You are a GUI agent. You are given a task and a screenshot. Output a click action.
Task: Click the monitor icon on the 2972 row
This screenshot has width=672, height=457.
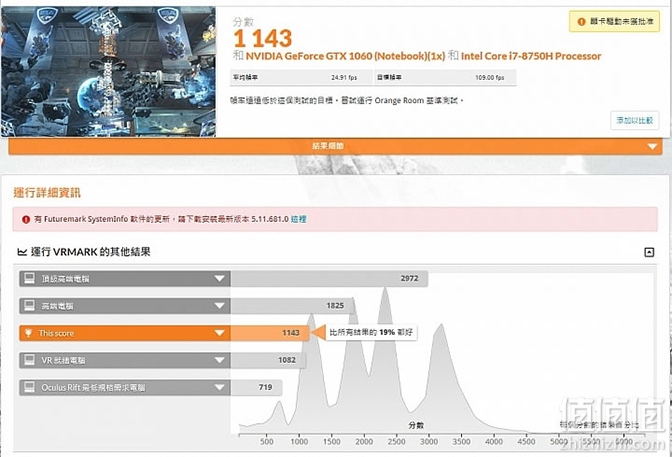coord(29,279)
